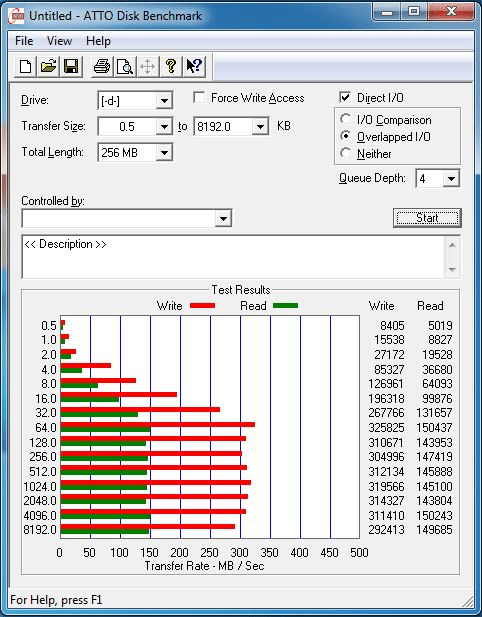
Task: Select the Overlapped I/O radio button
Action: tap(345, 136)
